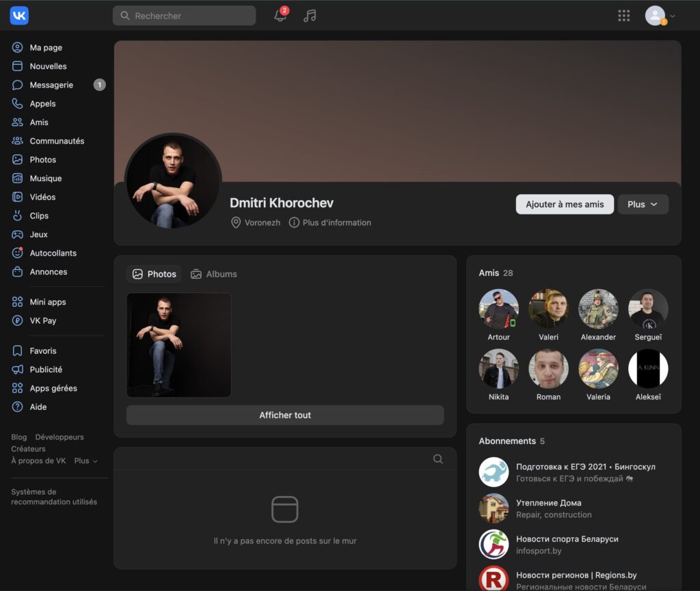Viewport: 700px width, 591px height.
Task: Click the Rechercher search field
Action: click(184, 15)
